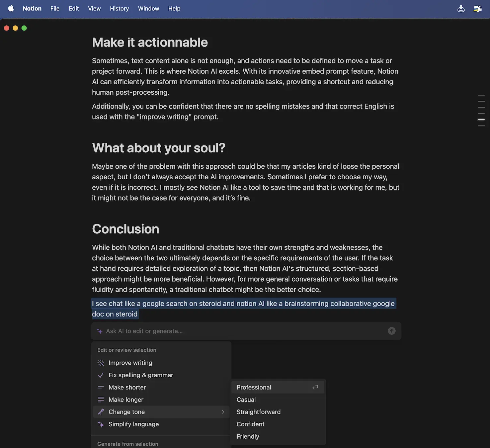This screenshot has height=448, width=490.
Task: Click the paragraph starting 'Additionally, you can be confident'
Action: (243, 112)
